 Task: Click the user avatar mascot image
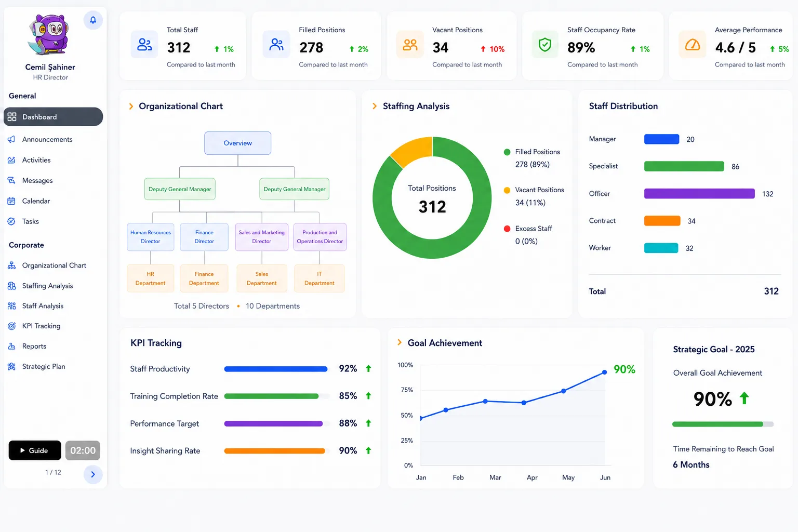click(x=49, y=34)
